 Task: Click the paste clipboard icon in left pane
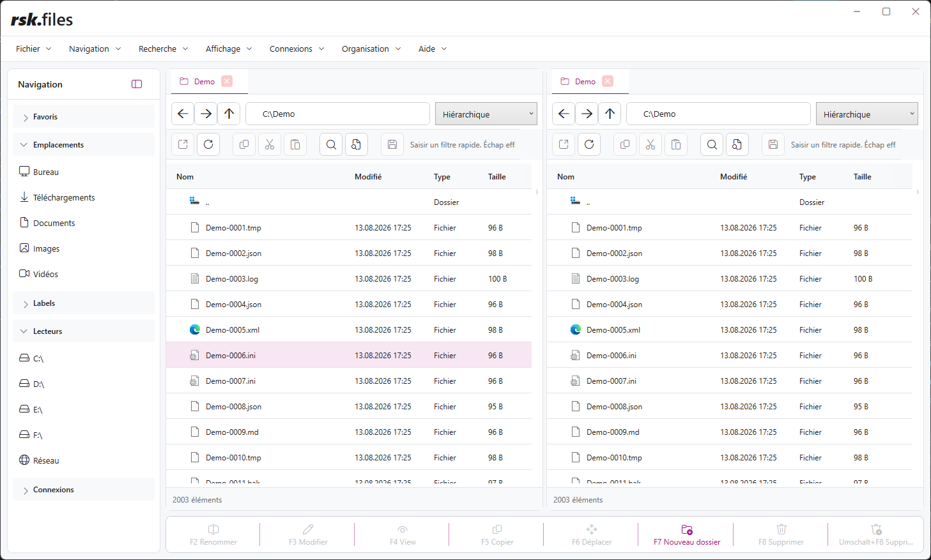pyautogui.click(x=295, y=144)
